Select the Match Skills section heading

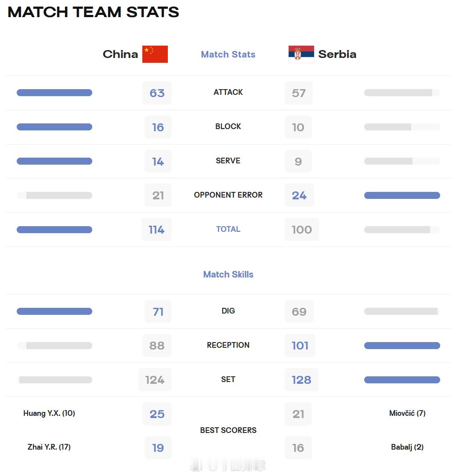click(x=228, y=274)
